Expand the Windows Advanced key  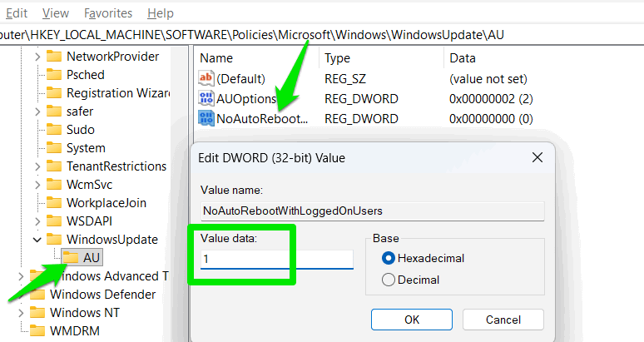(21, 276)
